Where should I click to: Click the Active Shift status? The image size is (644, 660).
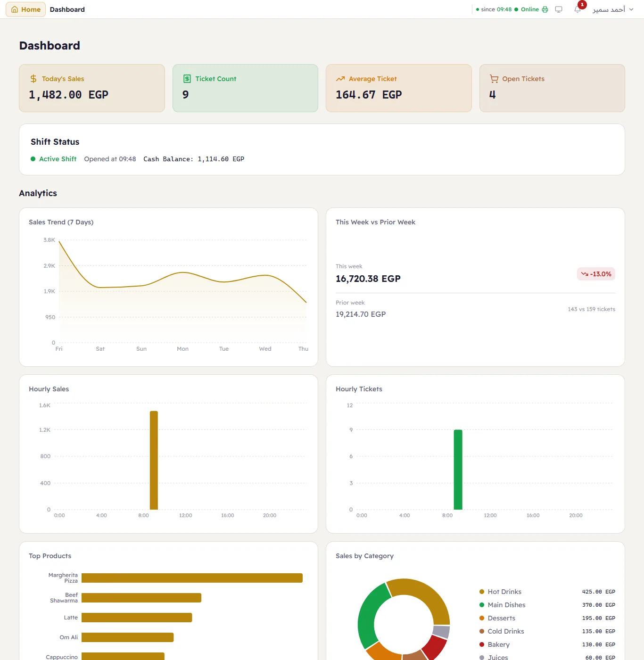[x=54, y=159]
